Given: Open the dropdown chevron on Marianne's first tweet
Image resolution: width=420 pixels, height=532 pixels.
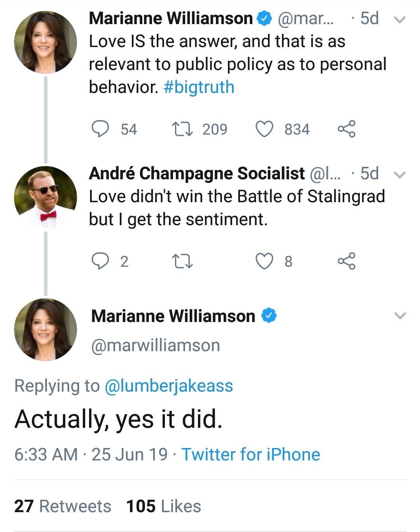Looking at the screenshot, I should pyautogui.click(x=399, y=19).
